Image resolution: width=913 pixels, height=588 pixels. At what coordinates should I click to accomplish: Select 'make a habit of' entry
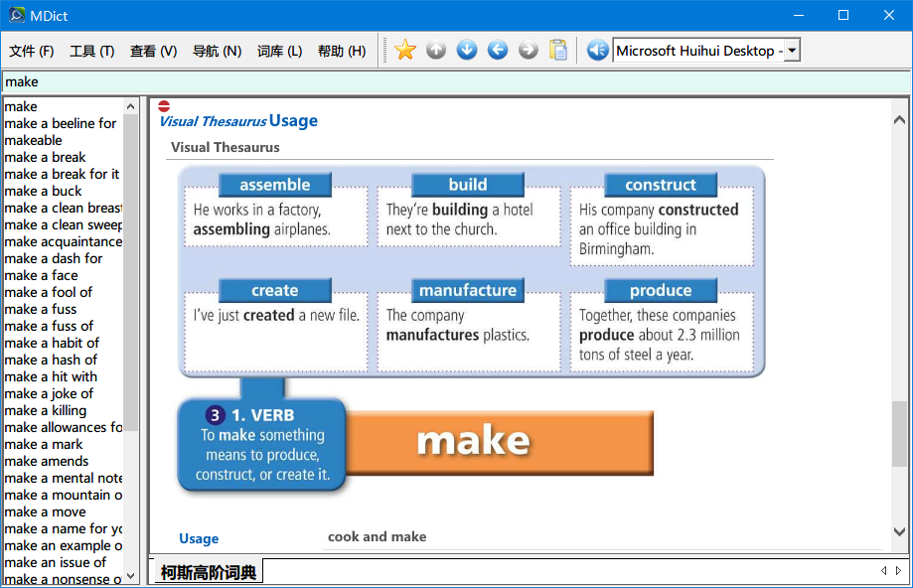[x=52, y=343]
